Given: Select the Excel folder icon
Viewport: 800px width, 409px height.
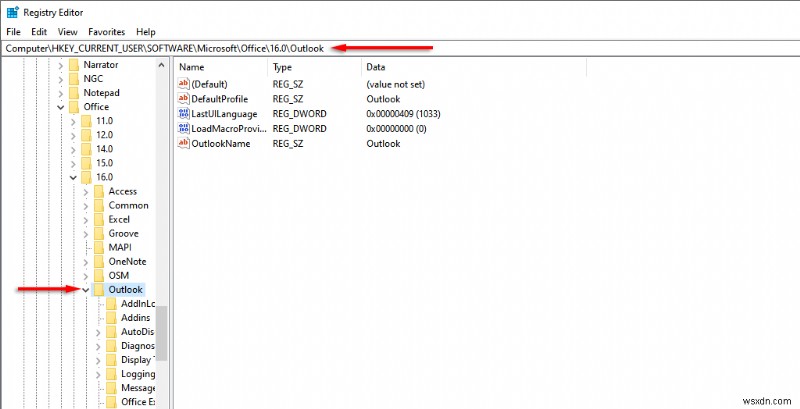Looking at the screenshot, I should (x=99, y=220).
